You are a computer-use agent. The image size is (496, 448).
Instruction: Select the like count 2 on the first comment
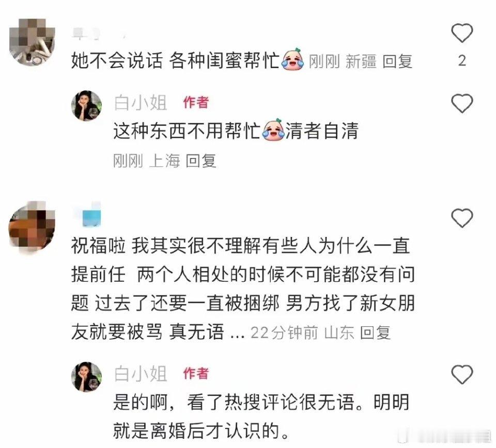(x=462, y=61)
